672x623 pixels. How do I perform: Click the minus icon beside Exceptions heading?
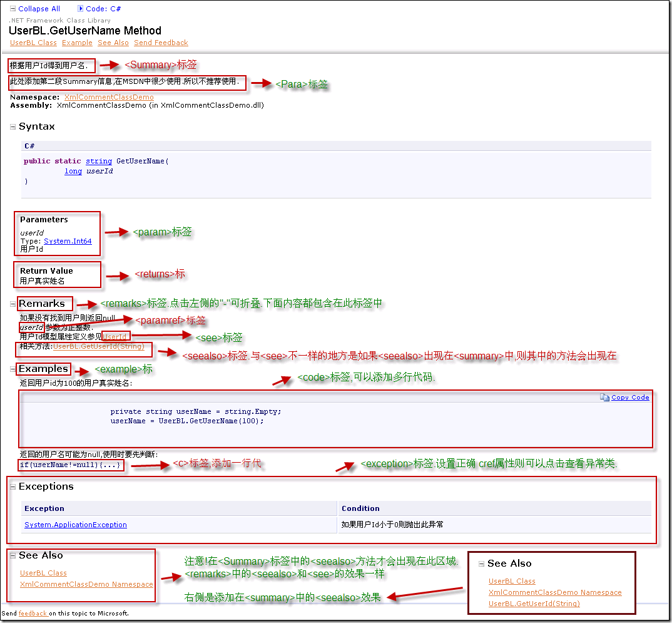[12, 486]
